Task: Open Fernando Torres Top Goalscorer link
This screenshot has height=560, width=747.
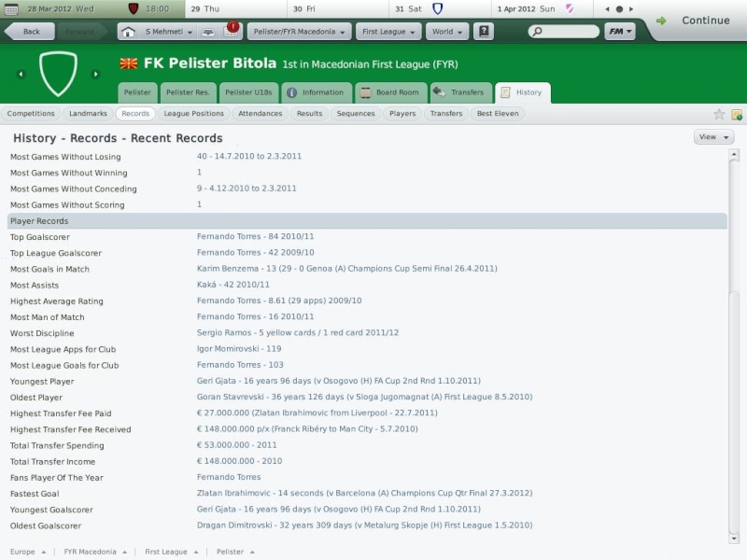Action: click(229, 237)
